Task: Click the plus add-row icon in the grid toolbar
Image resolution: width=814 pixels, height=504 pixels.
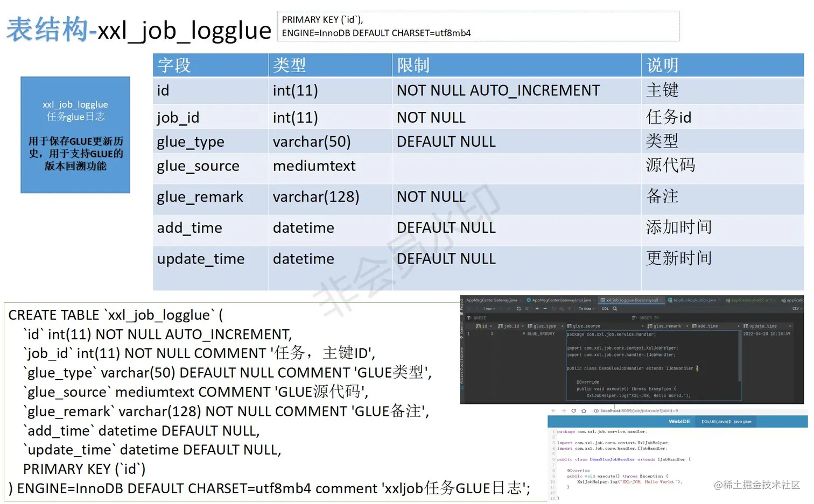Action: coord(537,309)
